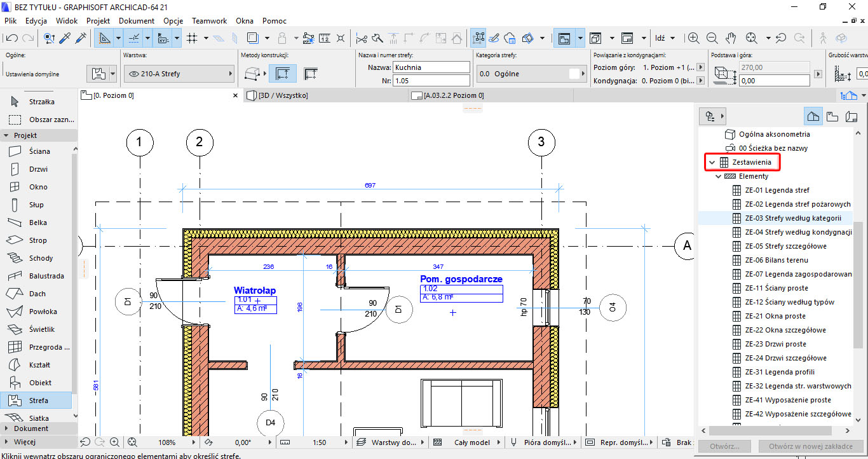The image size is (868, 459).
Task: Collapse the Zestawienia tree node
Action: (712, 163)
